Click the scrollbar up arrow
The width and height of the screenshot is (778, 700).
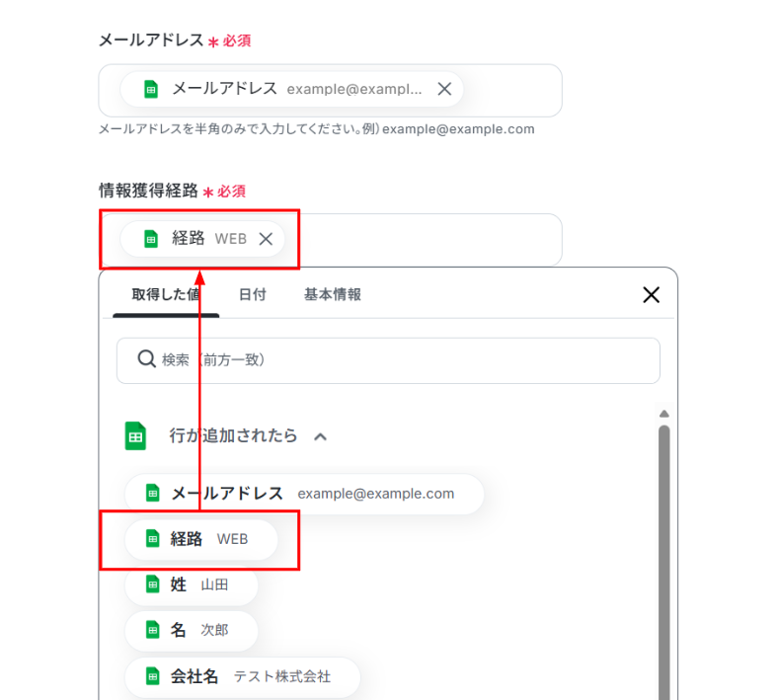664,414
